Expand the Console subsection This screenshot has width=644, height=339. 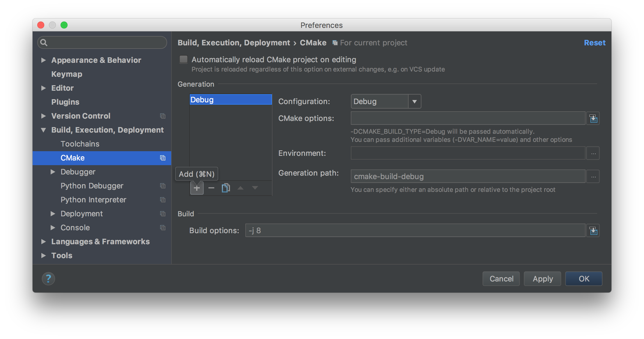(53, 228)
